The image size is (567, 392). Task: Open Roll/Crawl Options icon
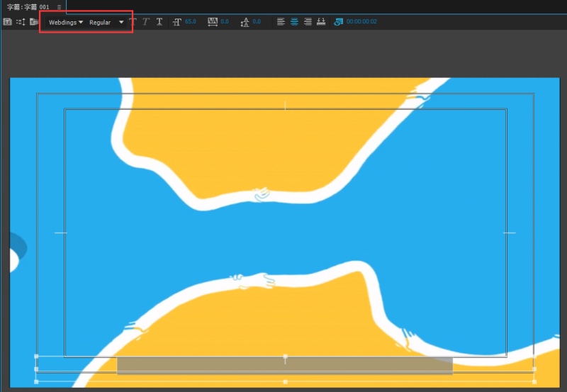tap(21, 22)
